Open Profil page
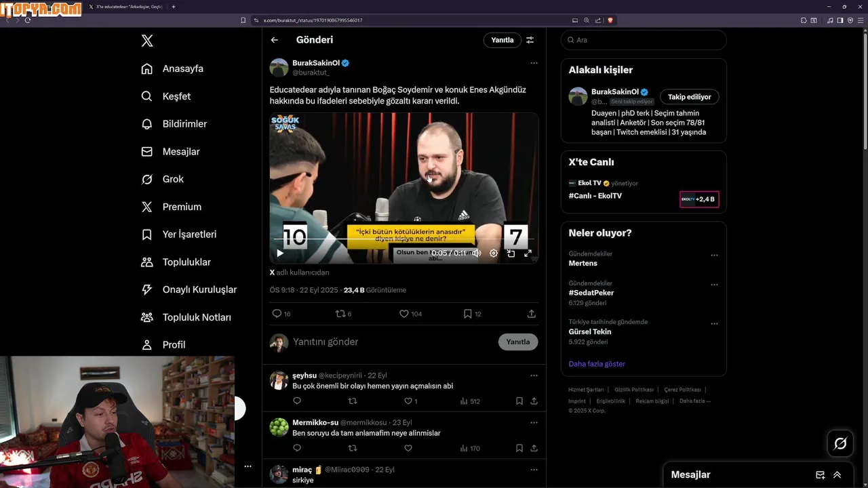The image size is (868, 488). coord(163,345)
